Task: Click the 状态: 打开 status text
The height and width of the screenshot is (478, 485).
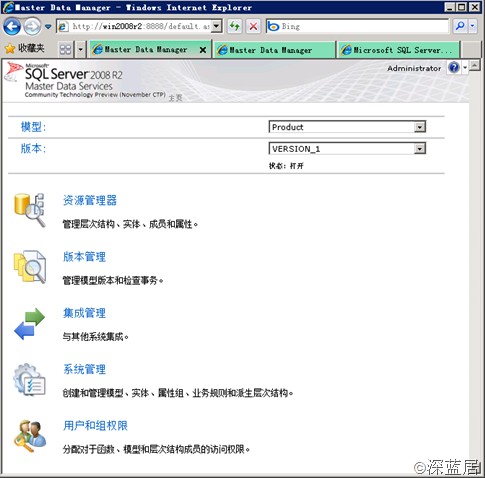Action: tap(286, 166)
